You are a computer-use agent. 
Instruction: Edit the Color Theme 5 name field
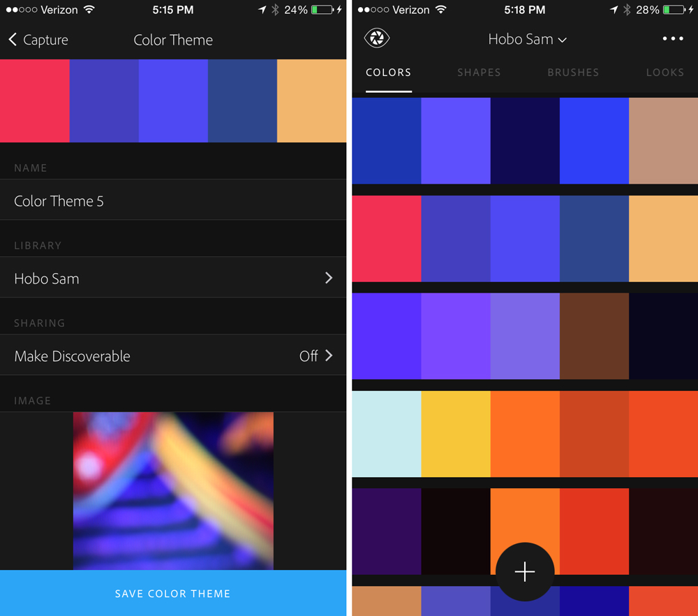[173, 200]
